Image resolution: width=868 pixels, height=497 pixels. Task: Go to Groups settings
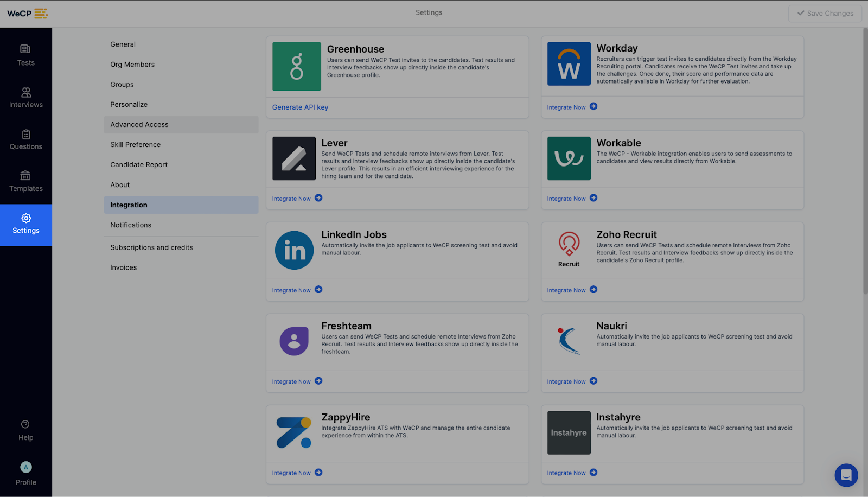click(x=181, y=85)
